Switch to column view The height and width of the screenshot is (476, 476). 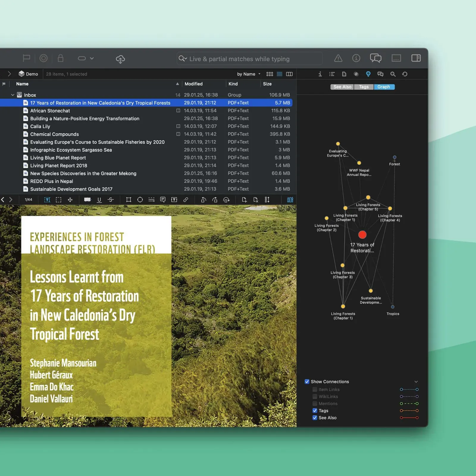tap(289, 74)
